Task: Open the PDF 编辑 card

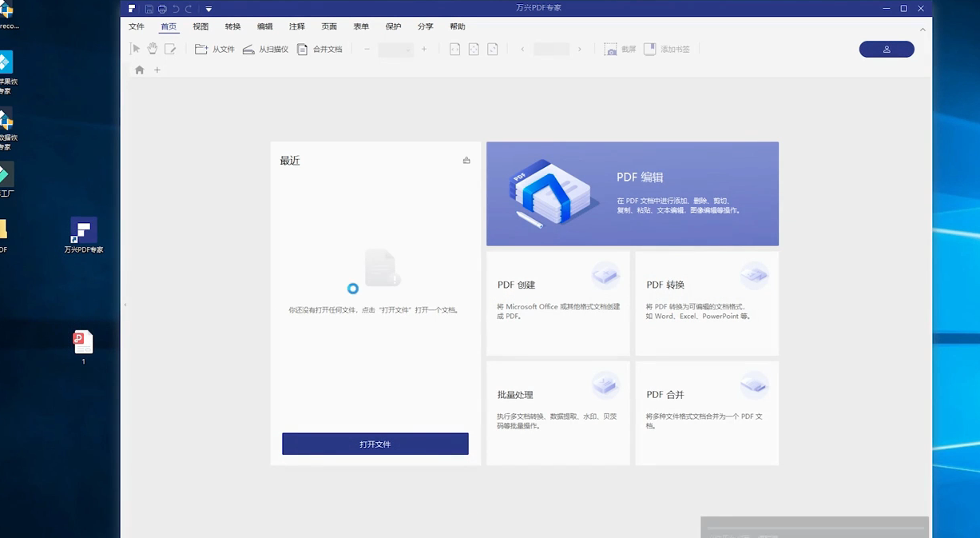Action: pos(633,193)
